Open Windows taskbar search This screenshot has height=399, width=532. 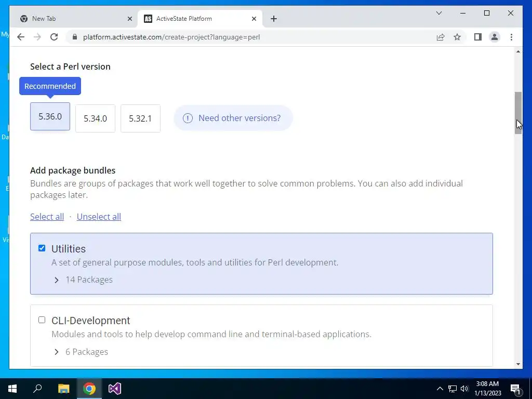(37, 389)
